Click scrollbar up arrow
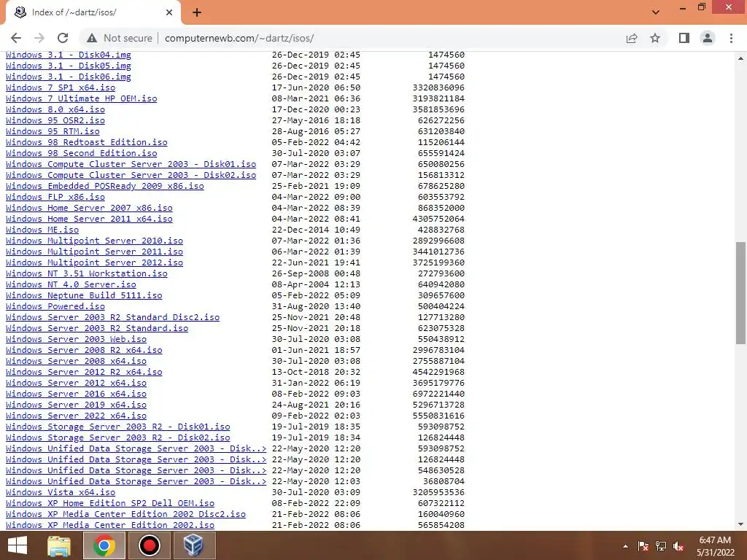The image size is (747, 560). [740, 58]
